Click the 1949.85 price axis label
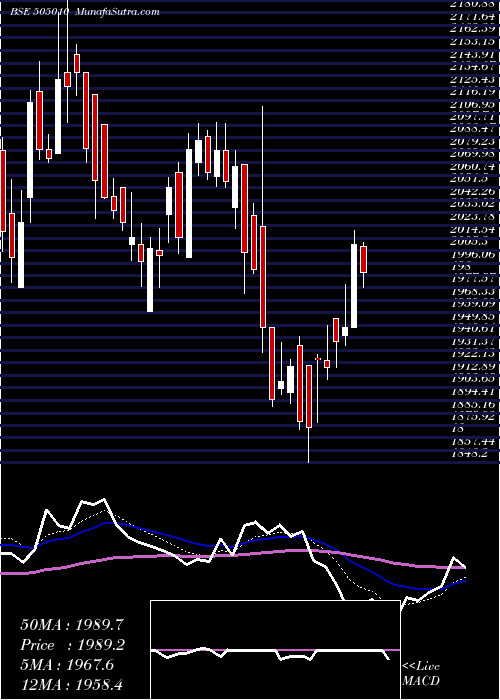 [475, 317]
